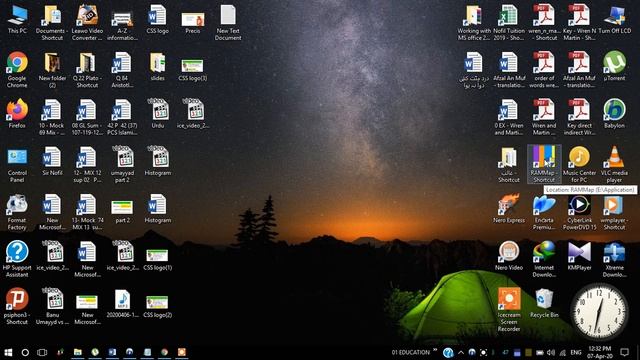The width and height of the screenshot is (640, 360).
Task: Open Task View in the taskbar
Action: pos(42,352)
